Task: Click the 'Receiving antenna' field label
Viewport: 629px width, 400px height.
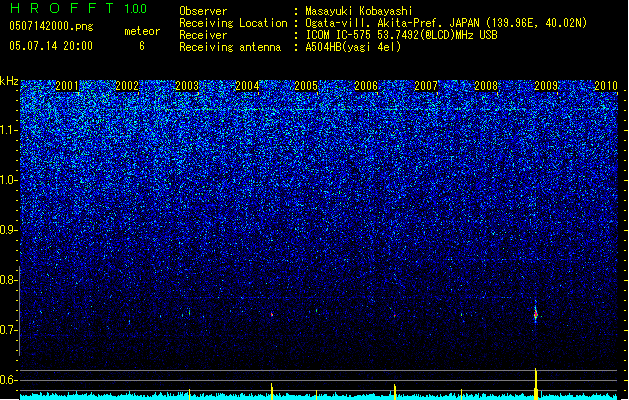Action: tap(230, 47)
